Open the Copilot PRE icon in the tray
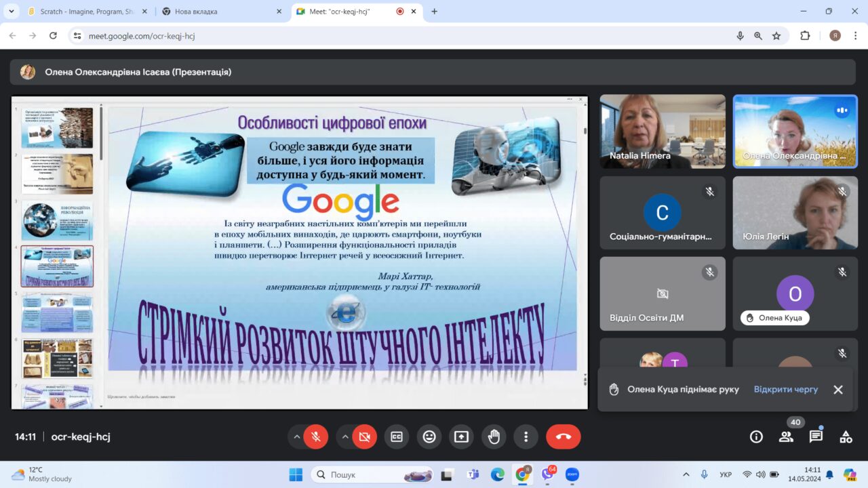 (x=850, y=474)
